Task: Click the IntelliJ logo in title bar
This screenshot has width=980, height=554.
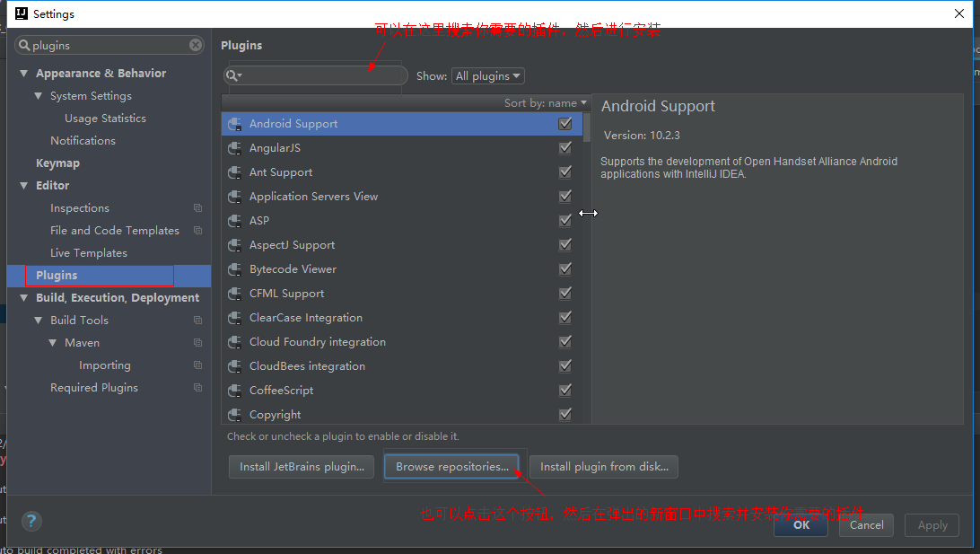Action: click(x=22, y=13)
